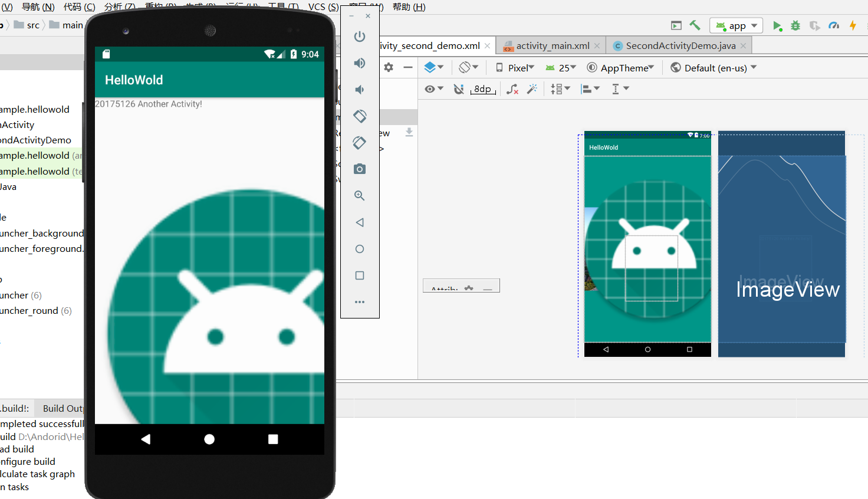
Task: Click the emulator sidebar Home circle
Action: 360,249
